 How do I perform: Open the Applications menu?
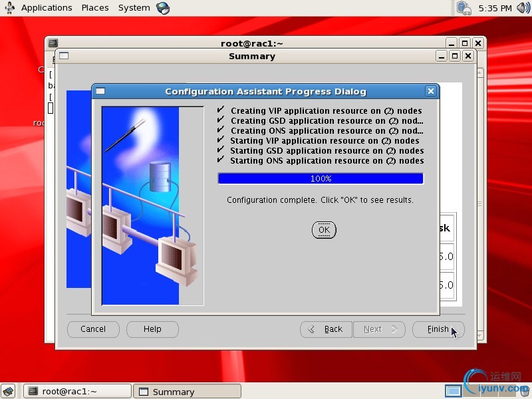point(47,8)
